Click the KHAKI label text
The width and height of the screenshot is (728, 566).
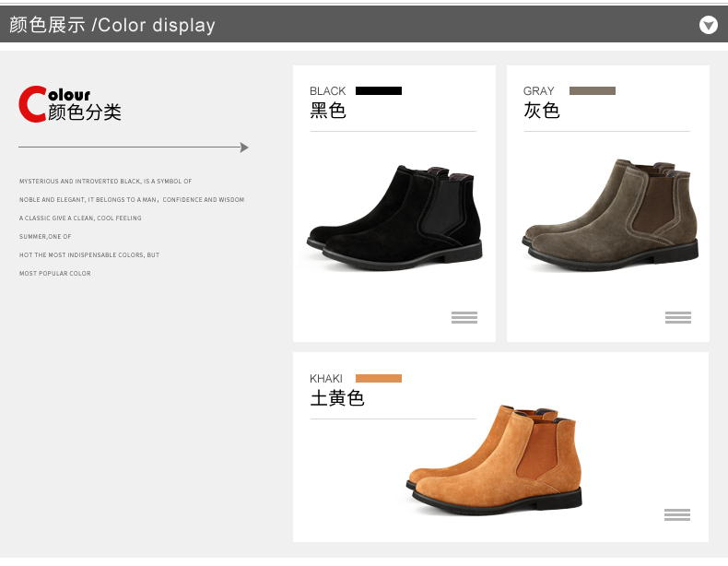(x=326, y=379)
